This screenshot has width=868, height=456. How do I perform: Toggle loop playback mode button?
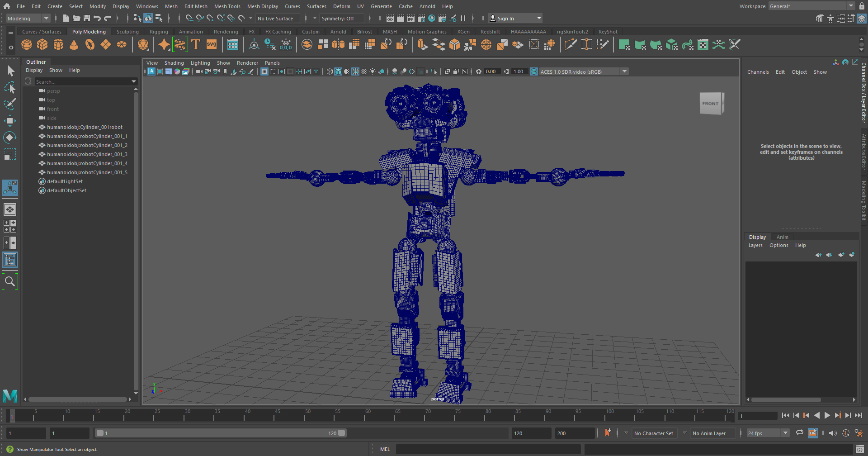tap(799, 433)
